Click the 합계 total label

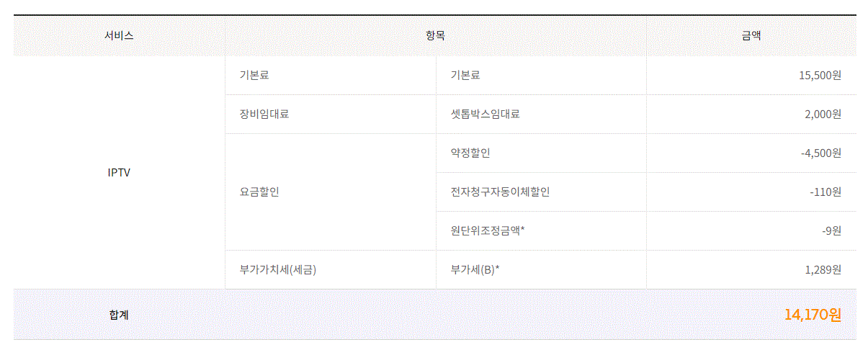click(119, 315)
